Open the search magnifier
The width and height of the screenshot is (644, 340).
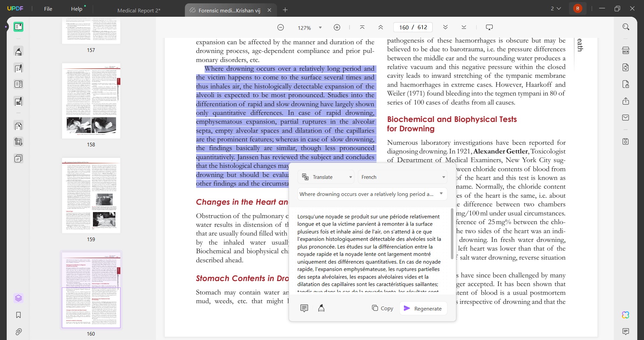click(x=626, y=27)
